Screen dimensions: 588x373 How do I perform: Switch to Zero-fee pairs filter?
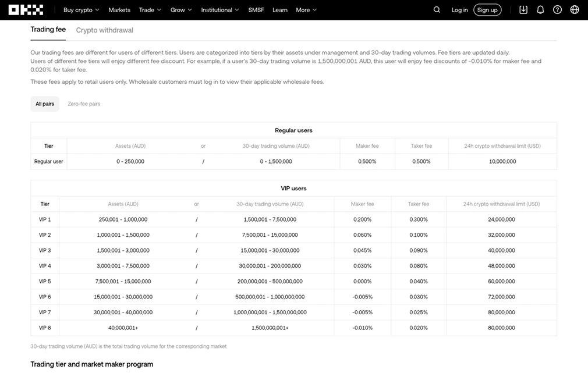click(84, 104)
